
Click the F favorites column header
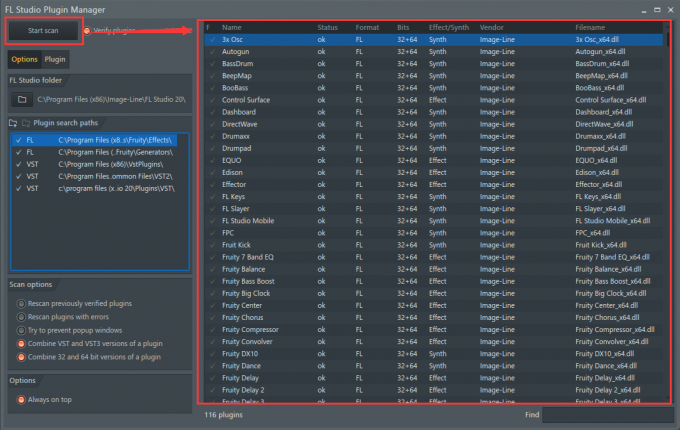point(208,27)
